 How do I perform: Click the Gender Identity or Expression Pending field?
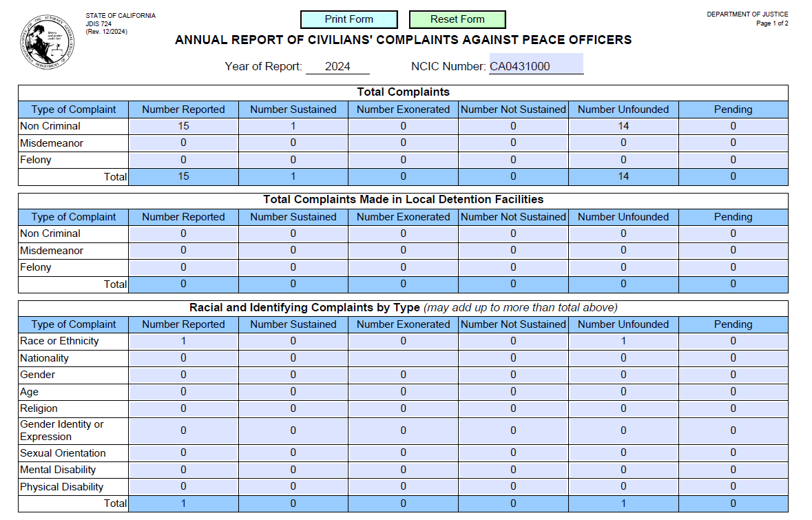click(733, 430)
